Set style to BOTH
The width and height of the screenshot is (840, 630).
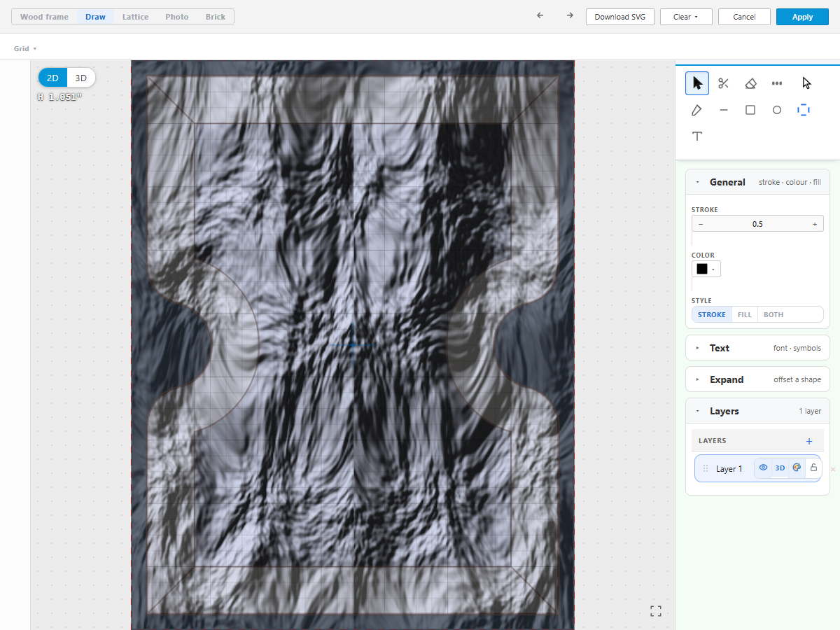pyautogui.click(x=773, y=315)
